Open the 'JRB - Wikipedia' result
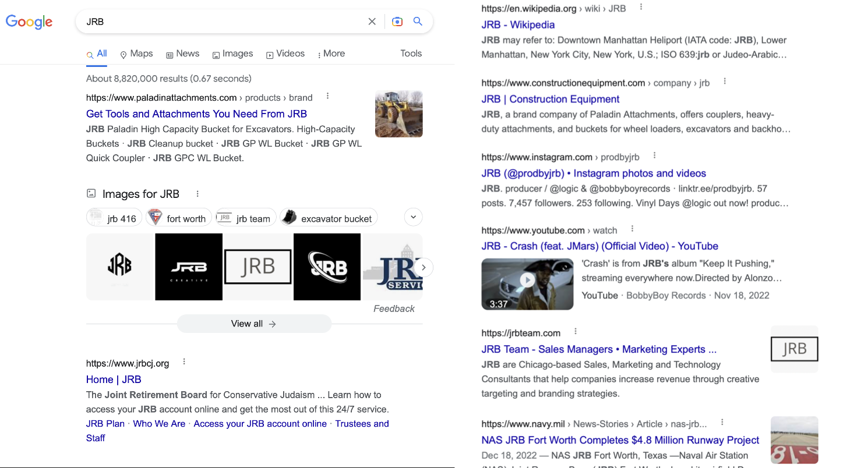 click(518, 25)
